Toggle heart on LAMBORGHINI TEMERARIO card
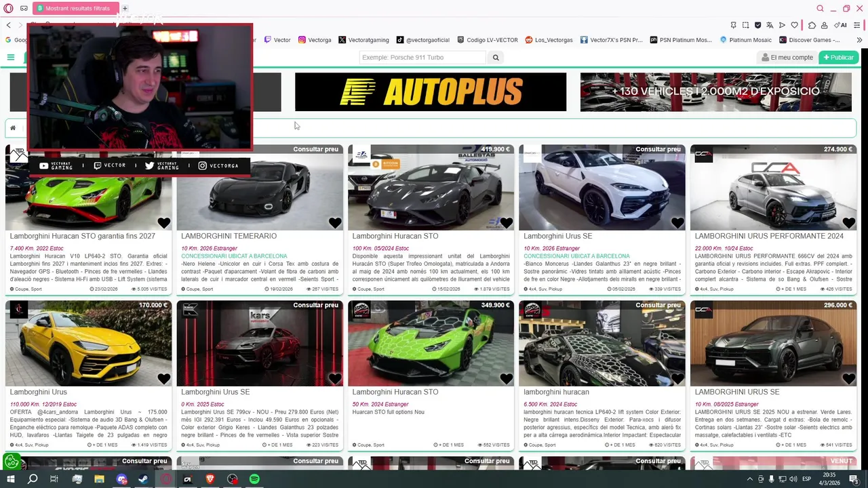The image size is (868, 488). tap(335, 223)
